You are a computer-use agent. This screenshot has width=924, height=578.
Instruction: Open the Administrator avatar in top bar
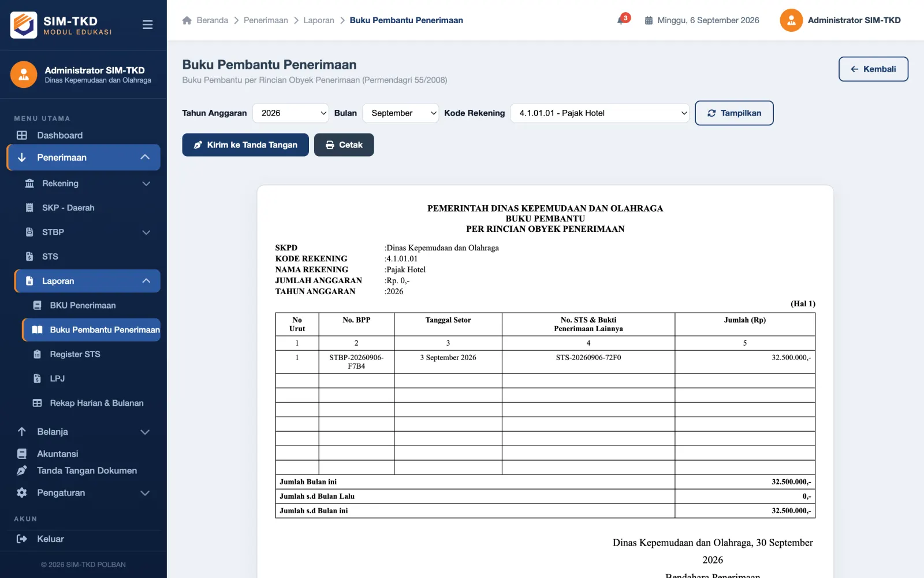[x=791, y=20]
